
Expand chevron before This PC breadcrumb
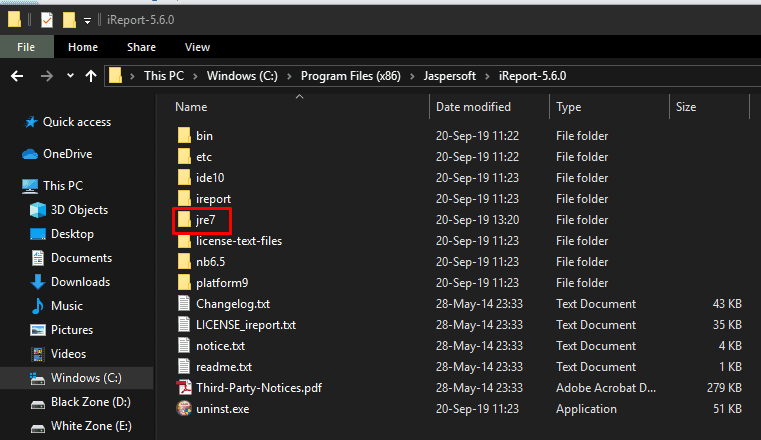pyautogui.click(x=132, y=77)
